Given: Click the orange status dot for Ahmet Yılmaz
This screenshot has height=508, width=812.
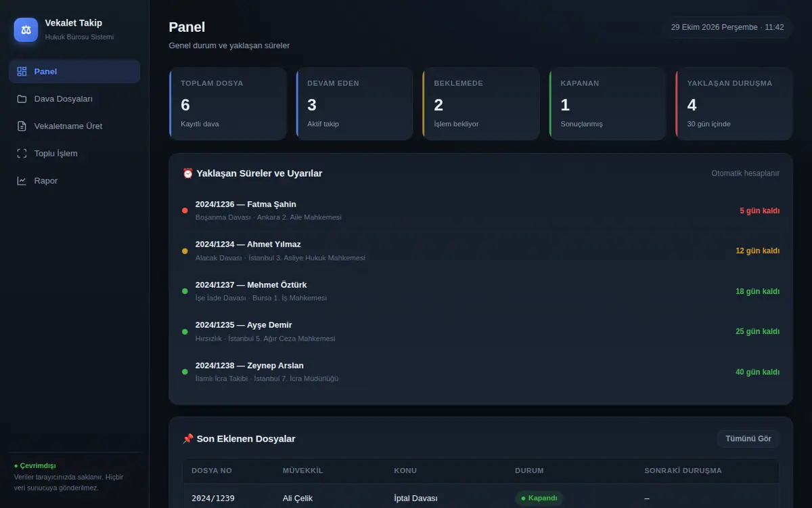Looking at the screenshot, I should tap(185, 251).
